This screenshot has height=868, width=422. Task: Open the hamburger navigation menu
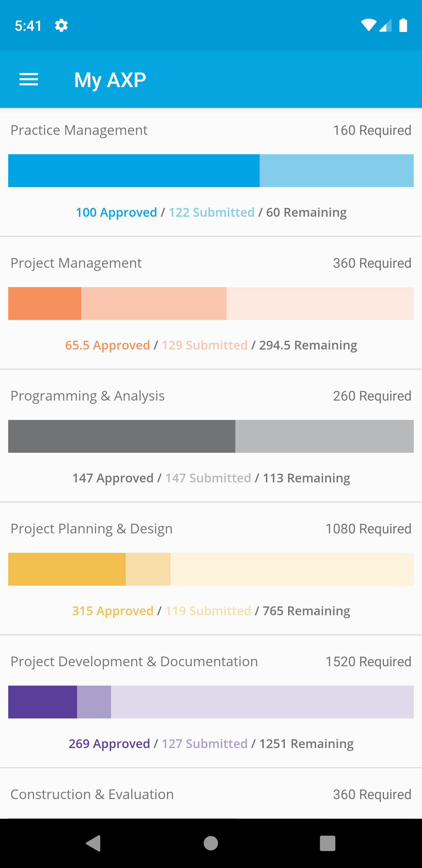tap(29, 79)
